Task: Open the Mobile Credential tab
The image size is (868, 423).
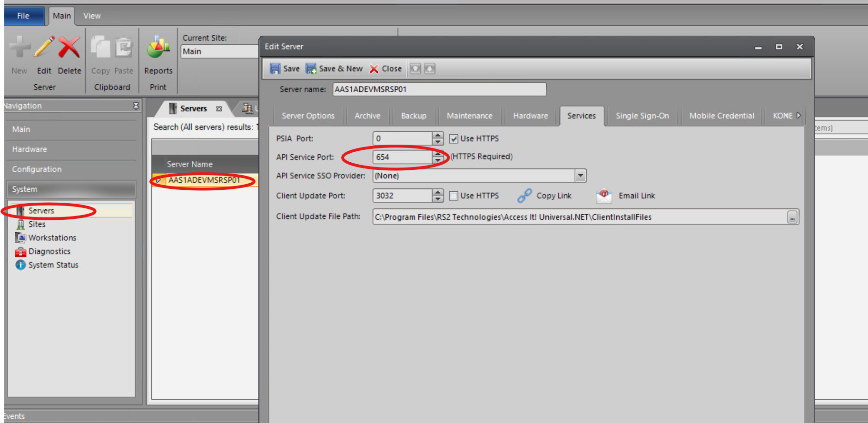Action: pos(721,116)
